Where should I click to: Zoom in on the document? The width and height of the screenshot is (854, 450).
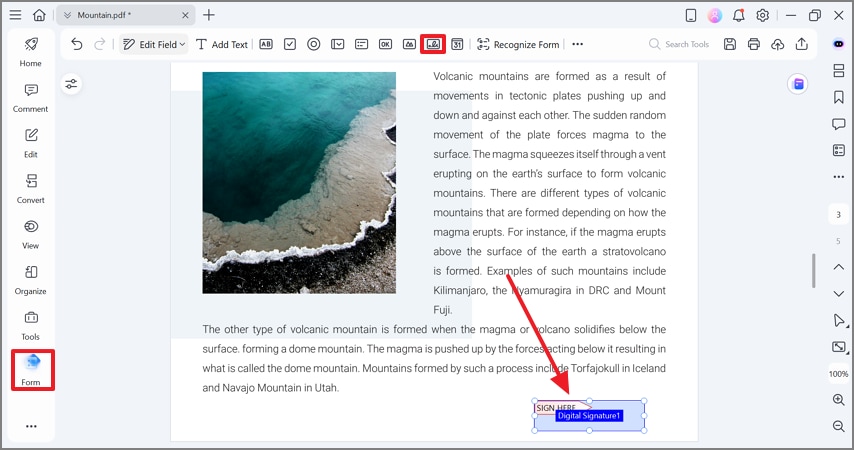(x=839, y=399)
